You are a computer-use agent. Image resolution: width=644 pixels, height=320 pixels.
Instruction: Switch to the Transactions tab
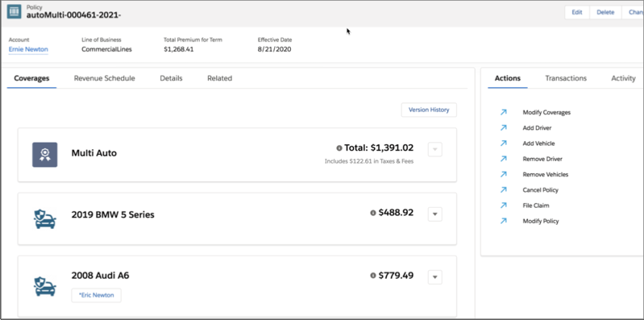click(566, 78)
